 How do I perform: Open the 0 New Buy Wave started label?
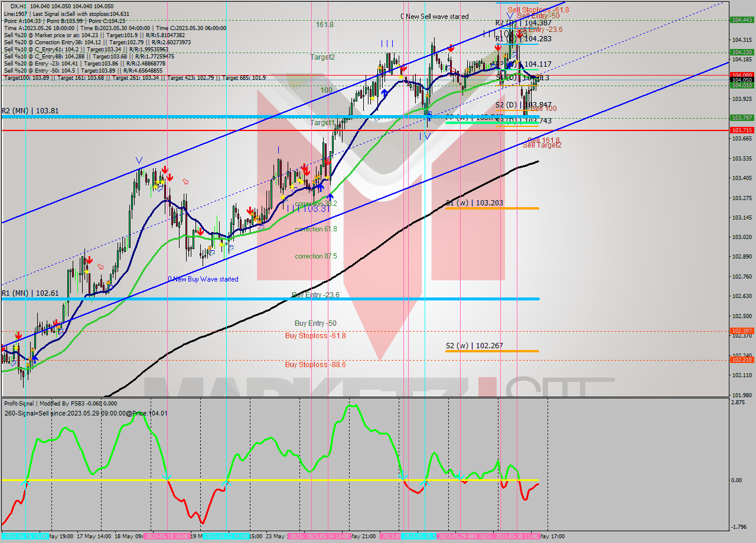(x=204, y=279)
